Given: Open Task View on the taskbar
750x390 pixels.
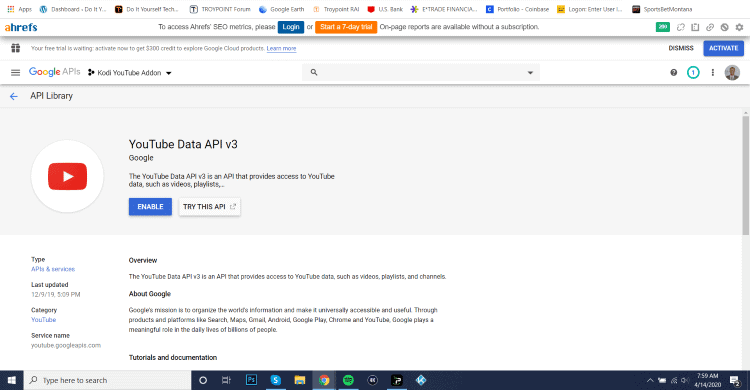Looking at the screenshot, I should 226,380.
